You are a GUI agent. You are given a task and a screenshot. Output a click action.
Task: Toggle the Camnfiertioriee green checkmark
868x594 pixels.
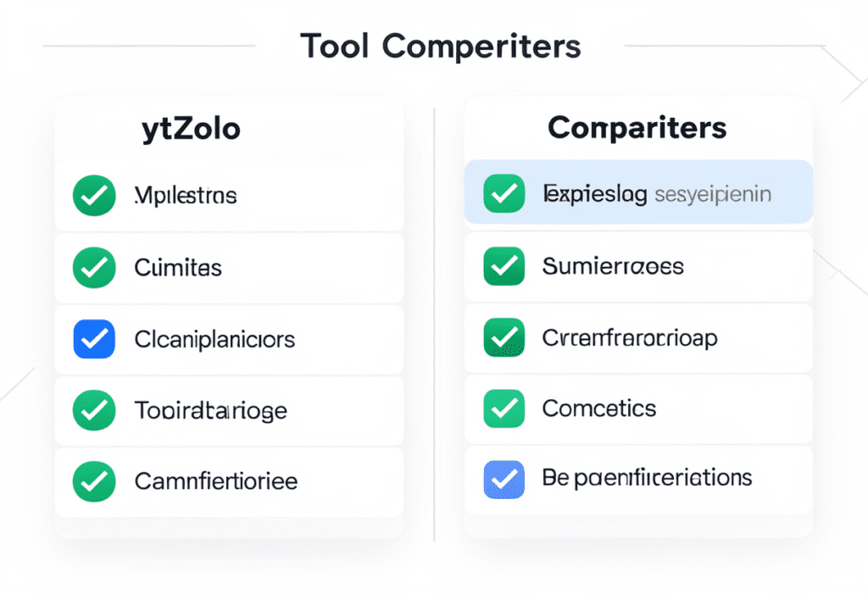coord(94,482)
